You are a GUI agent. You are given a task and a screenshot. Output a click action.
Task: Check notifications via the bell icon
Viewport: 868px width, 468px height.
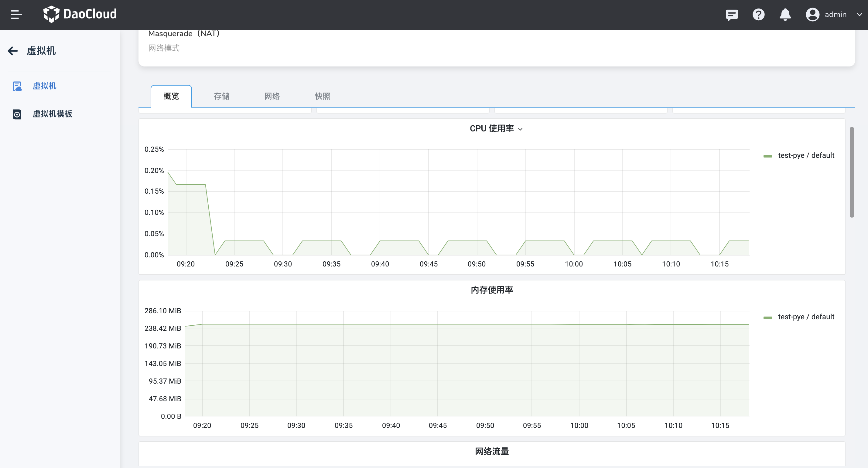[x=785, y=15]
